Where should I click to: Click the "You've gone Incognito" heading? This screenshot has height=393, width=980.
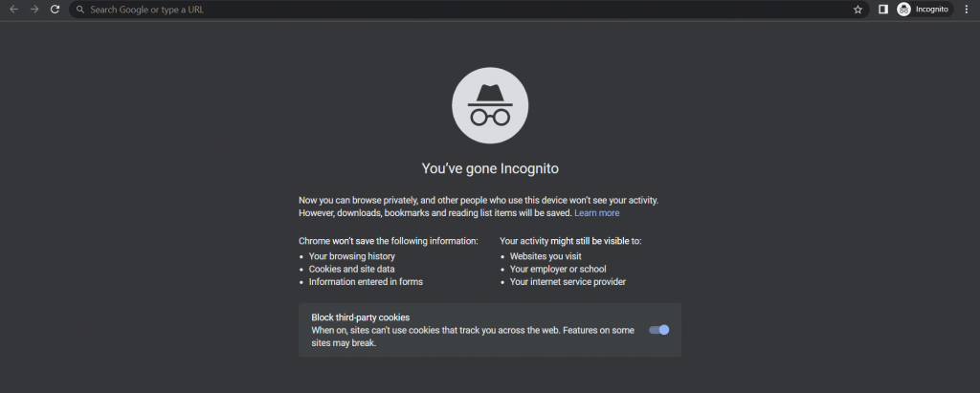[490, 168]
